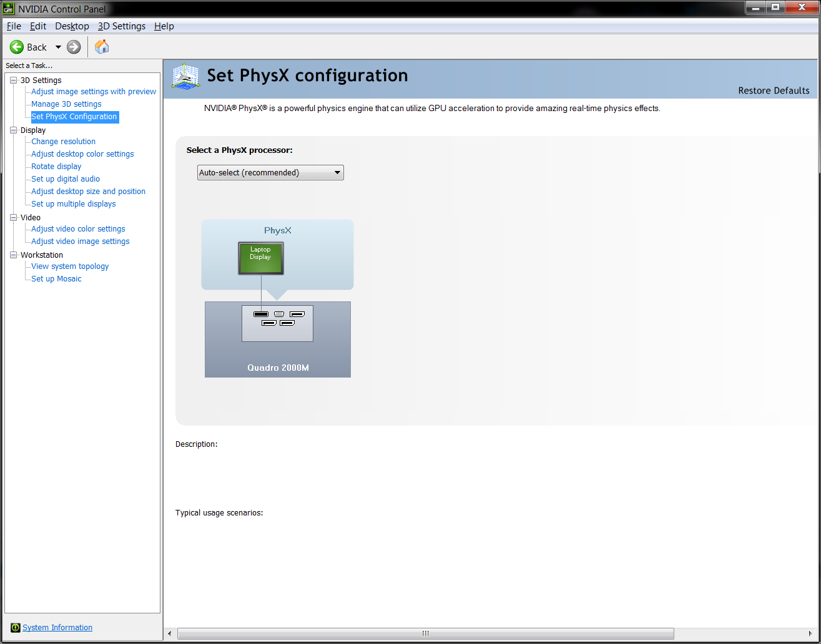Click the horizontal scrollbar thumb
The width and height of the screenshot is (821, 644).
[x=425, y=633]
